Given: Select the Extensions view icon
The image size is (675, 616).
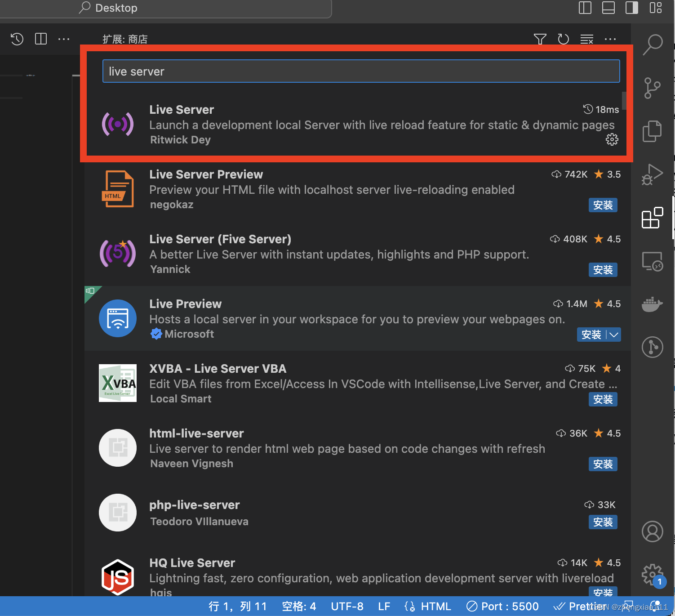Looking at the screenshot, I should [653, 218].
